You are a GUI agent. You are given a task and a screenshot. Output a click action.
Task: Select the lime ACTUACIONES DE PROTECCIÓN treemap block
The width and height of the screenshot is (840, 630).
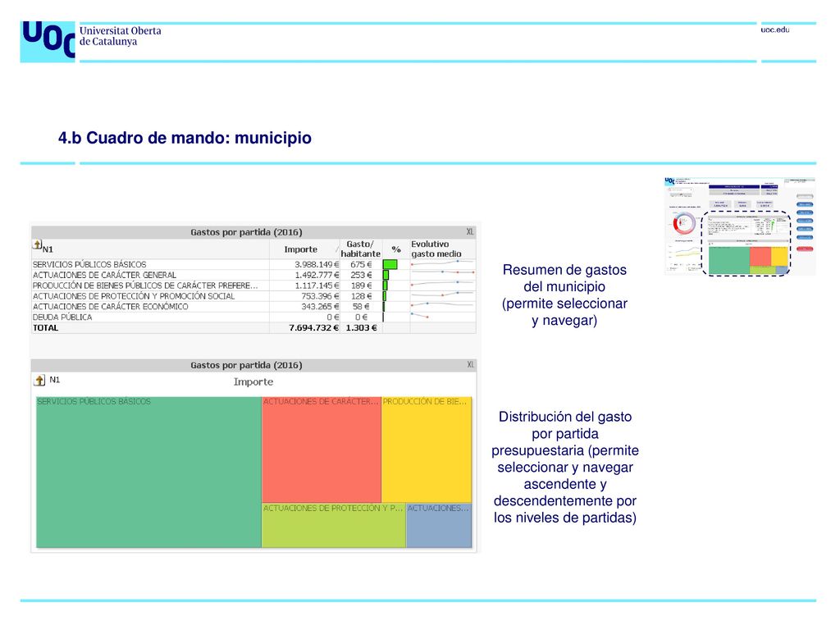pyautogui.click(x=334, y=526)
